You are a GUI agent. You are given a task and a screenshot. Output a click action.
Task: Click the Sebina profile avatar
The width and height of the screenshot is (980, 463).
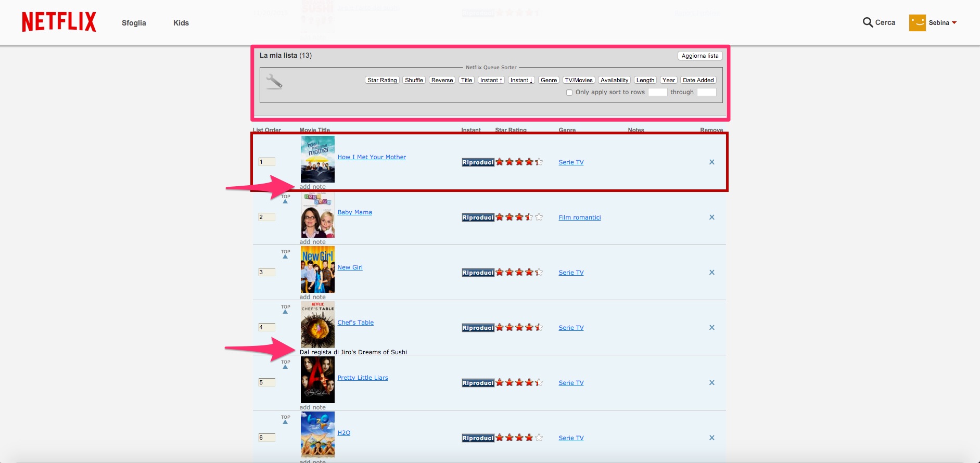point(917,22)
